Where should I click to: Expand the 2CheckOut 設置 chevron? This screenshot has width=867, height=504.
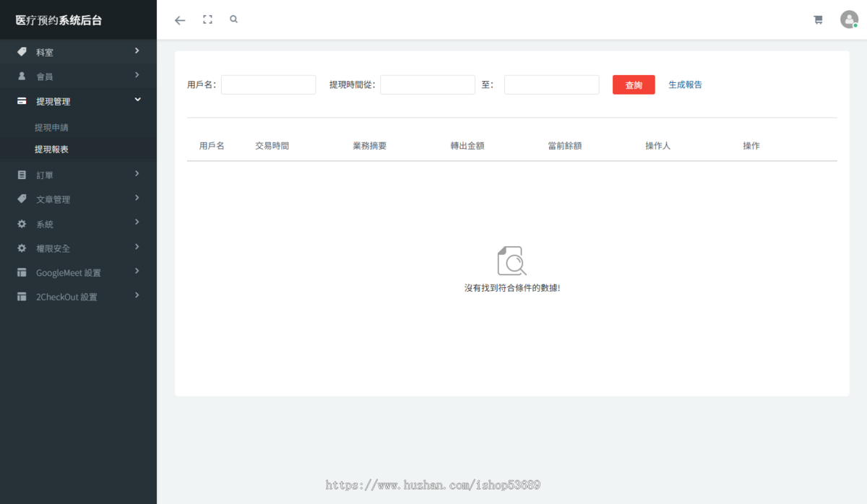click(137, 295)
